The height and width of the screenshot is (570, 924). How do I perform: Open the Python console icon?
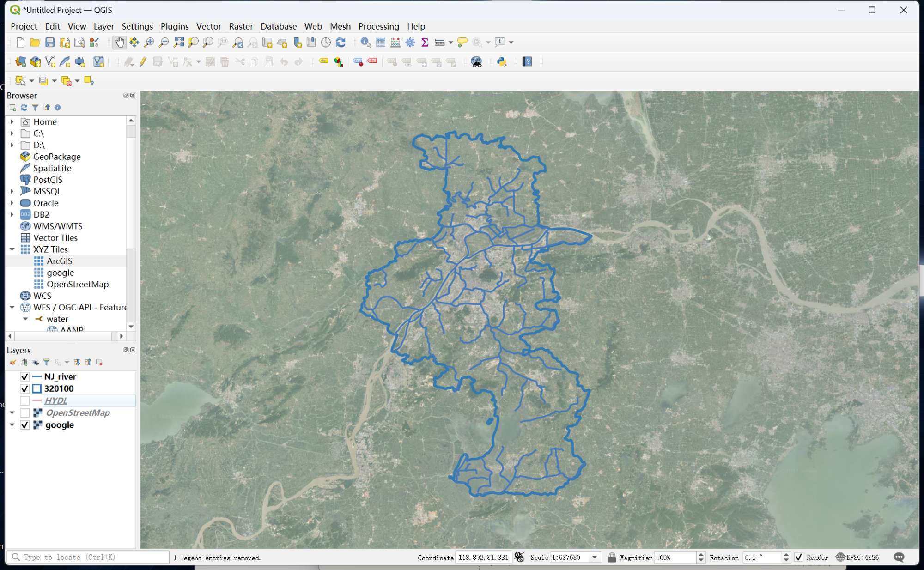502,62
